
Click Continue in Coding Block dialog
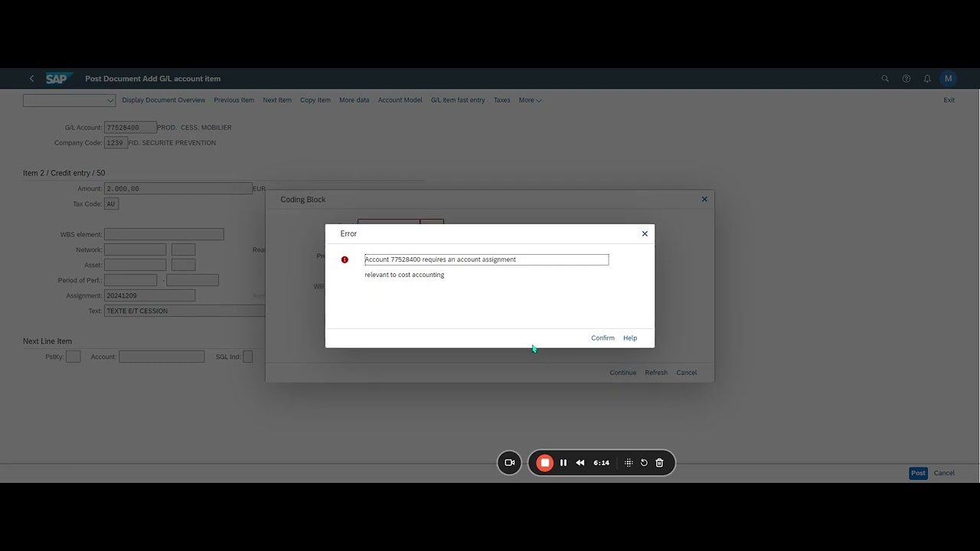[622, 373]
